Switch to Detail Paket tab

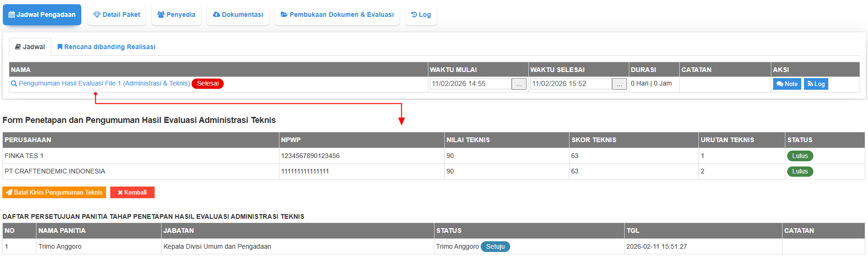pyautogui.click(x=117, y=14)
